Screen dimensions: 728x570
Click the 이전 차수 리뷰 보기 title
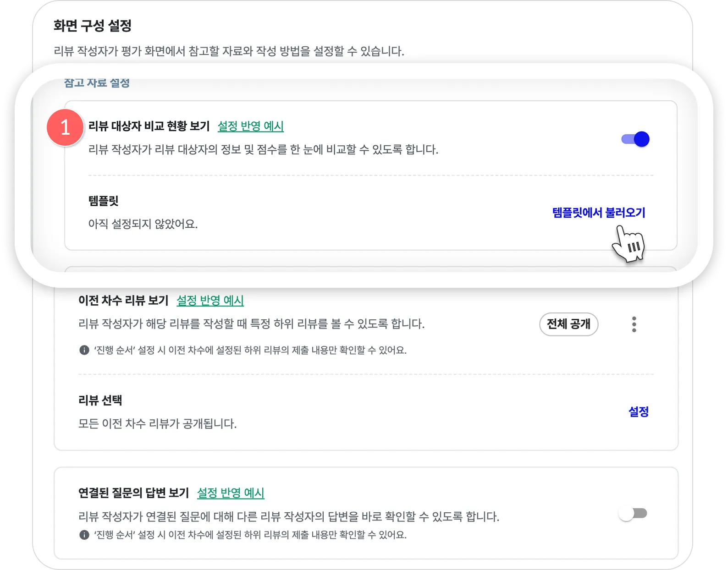click(123, 301)
